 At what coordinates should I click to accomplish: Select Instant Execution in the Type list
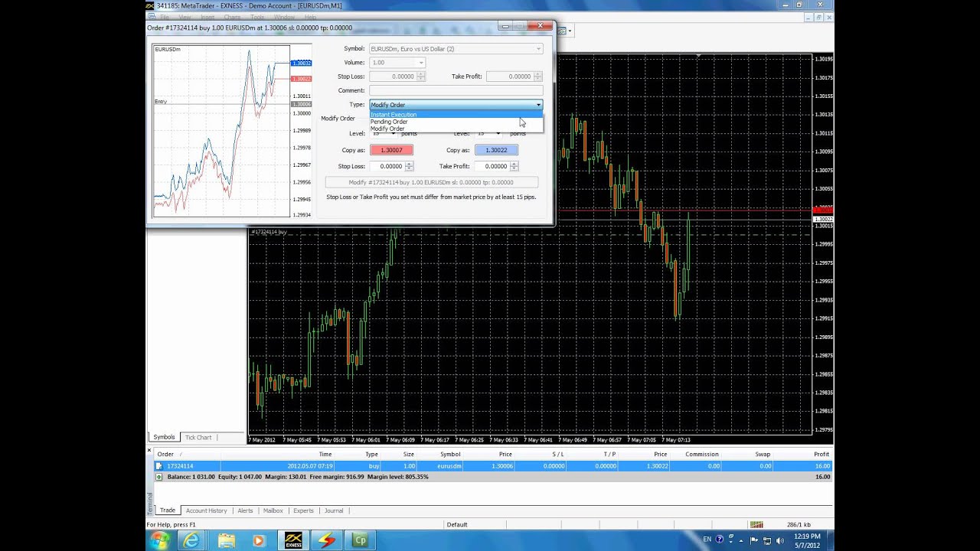pyautogui.click(x=456, y=115)
